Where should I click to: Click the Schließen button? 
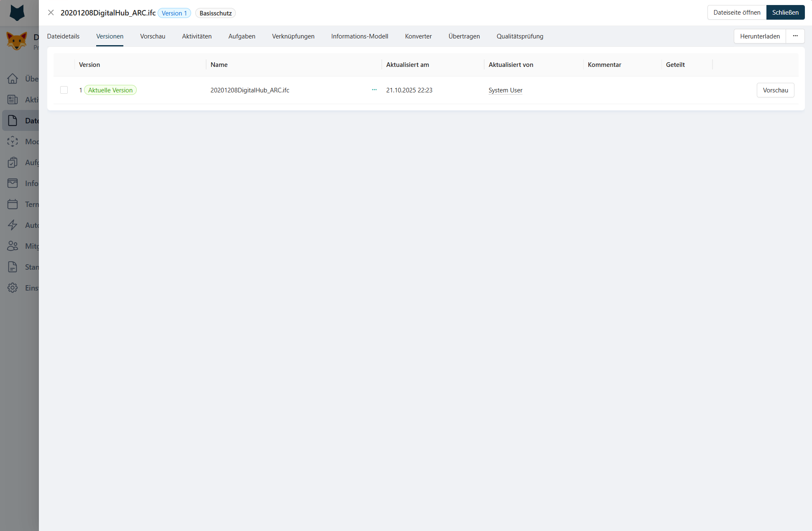785,13
